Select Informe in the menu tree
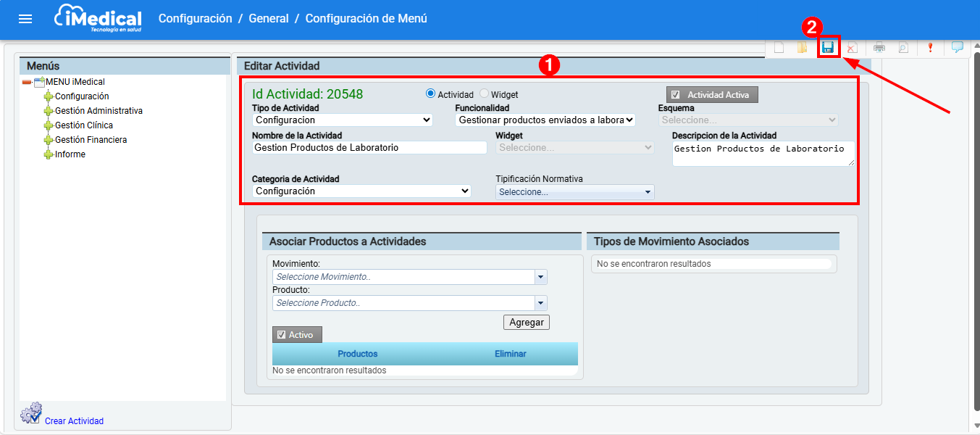Viewport: 980px width, 435px height. tap(70, 154)
